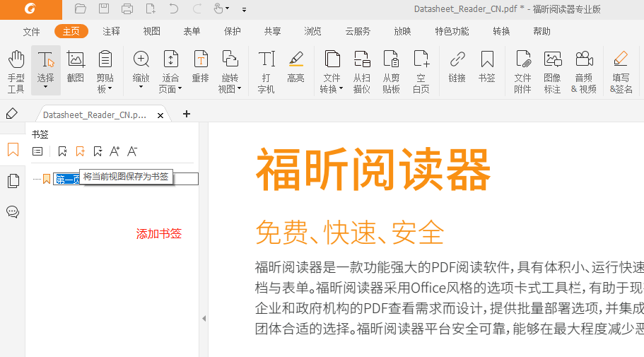Expand the 选择 tool dropdown arrow
The height and width of the screenshot is (357, 644).
point(45,87)
